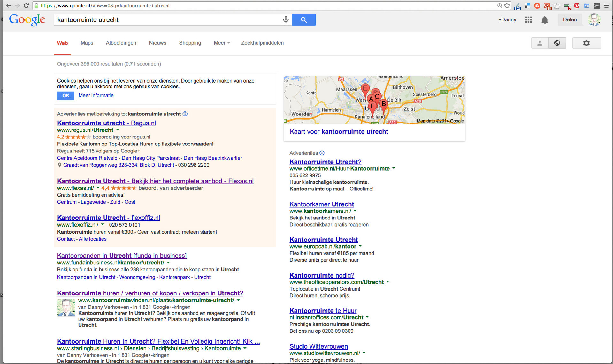The image size is (613, 364).
Task: Open the Kantoorruimte te Huur ad
Action: click(x=323, y=311)
